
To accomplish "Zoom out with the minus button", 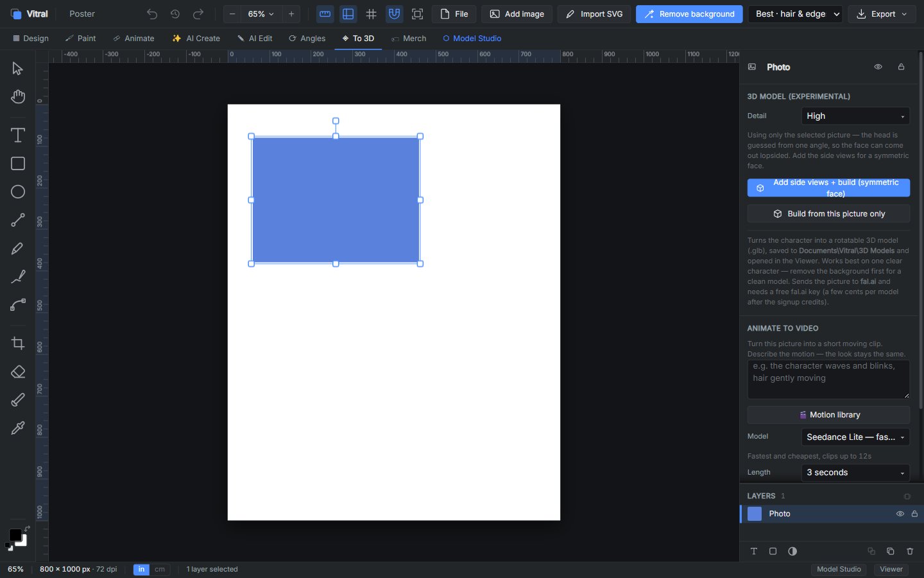I will [x=232, y=14].
